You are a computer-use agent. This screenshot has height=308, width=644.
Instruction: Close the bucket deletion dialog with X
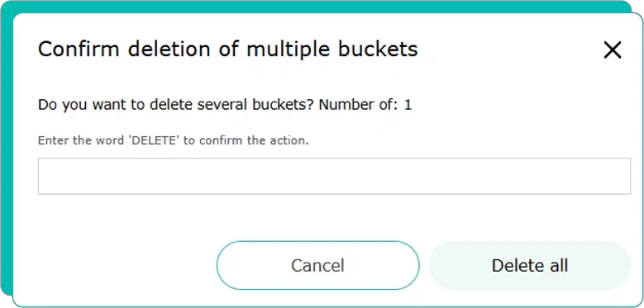click(x=613, y=50)
